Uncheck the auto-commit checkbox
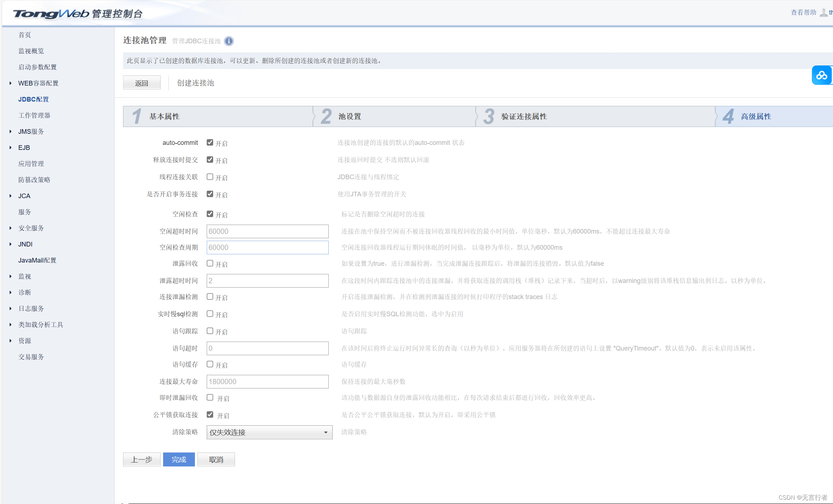 (210, 142)
